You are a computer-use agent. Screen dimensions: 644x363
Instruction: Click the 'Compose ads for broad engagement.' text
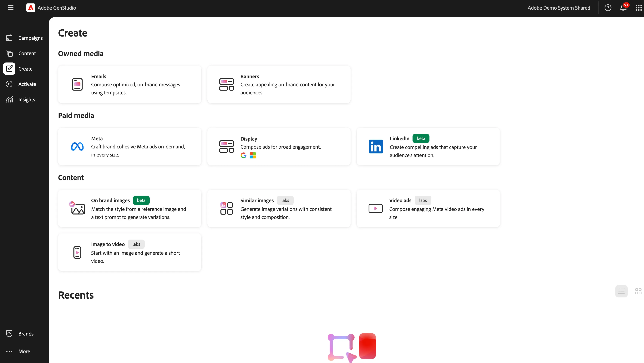(281, 147)
